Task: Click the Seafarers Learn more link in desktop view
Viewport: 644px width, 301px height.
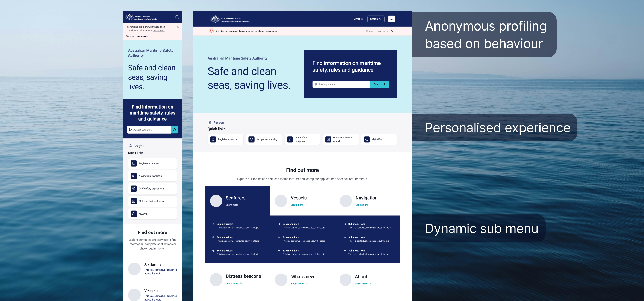Action: pyautogui.click(x=234, y=205)
